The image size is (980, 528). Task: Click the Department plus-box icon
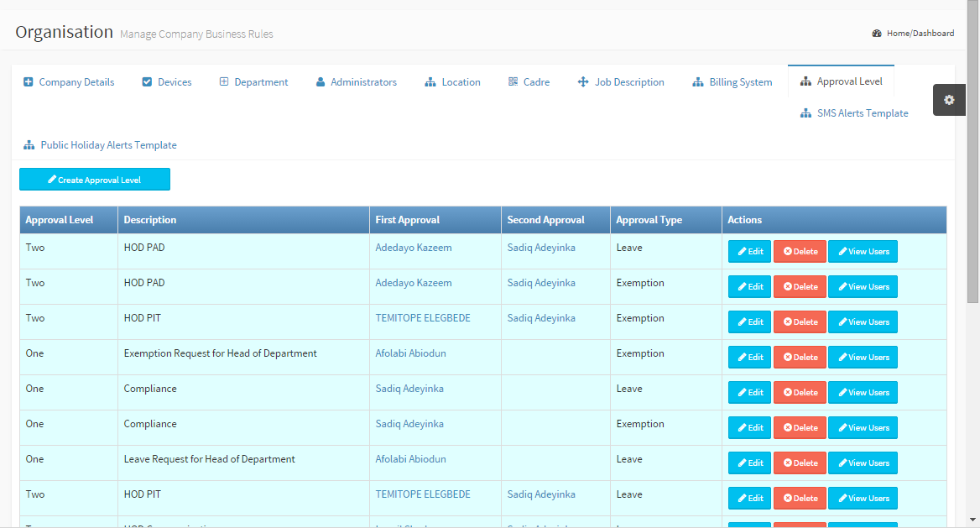coord(224,82)
